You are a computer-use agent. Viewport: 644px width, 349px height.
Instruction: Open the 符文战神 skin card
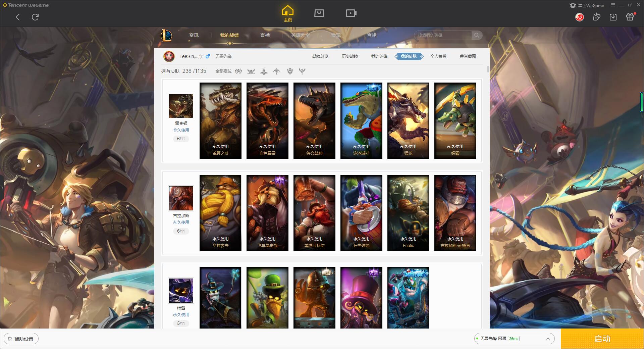[314, 120]
